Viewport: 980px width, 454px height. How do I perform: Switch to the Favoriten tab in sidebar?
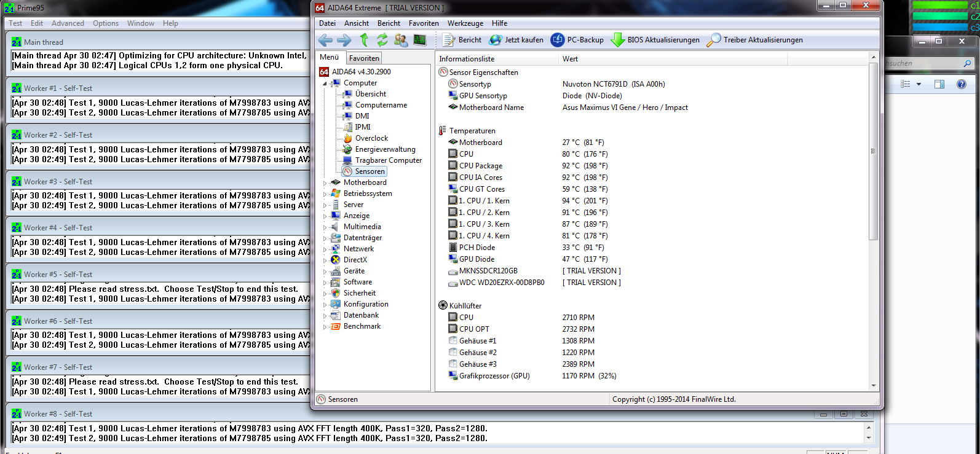(364, 58)
